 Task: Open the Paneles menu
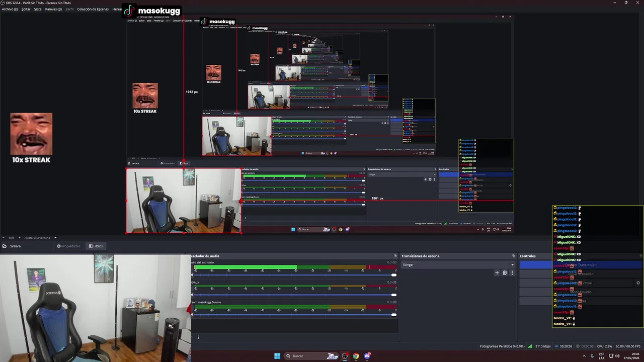click(x=53, y=9)
